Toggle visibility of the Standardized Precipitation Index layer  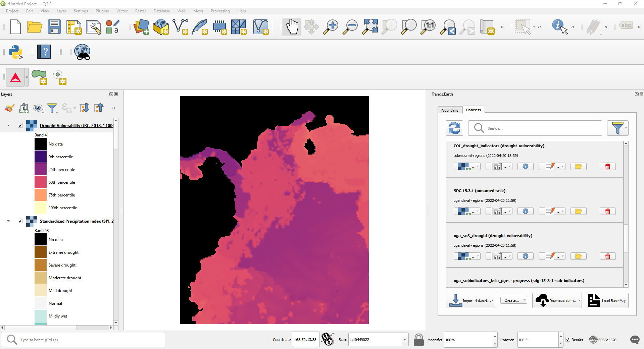point(20,221)
